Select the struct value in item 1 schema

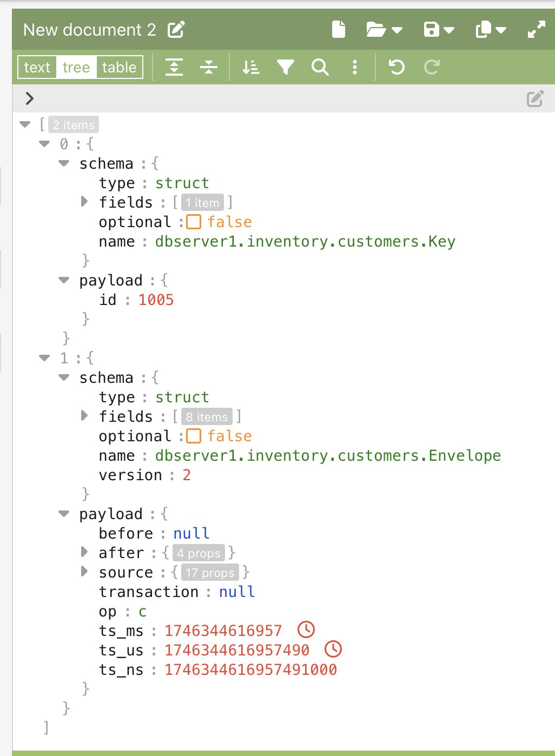[182, 397]
